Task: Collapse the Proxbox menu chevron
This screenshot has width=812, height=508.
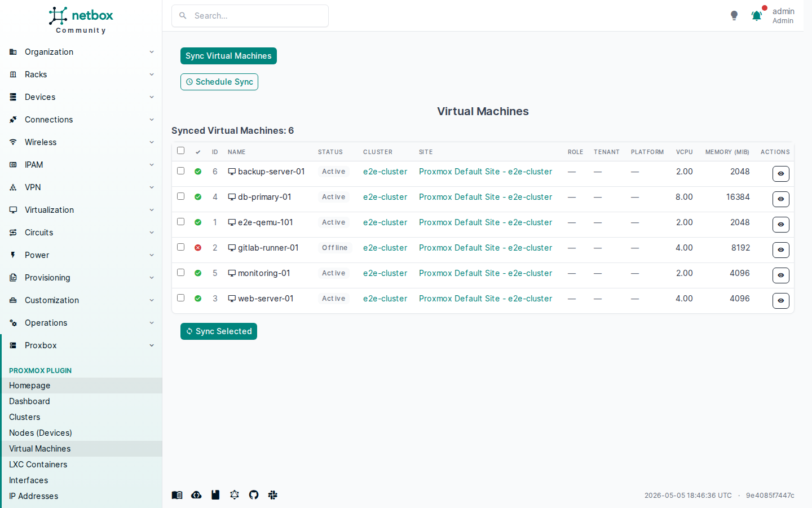Action: click(x=151, y=345)
